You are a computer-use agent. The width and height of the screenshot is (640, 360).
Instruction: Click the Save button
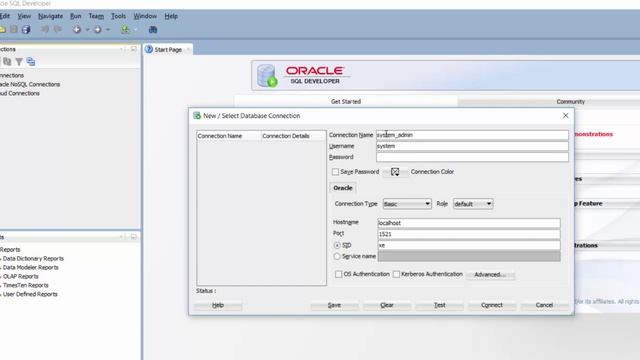[x=334, y=305]
